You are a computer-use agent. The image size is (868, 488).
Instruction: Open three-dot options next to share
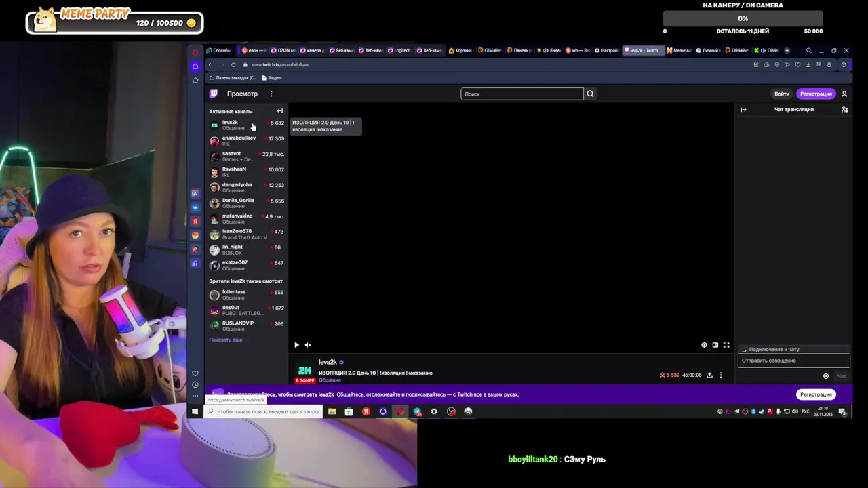721,375
